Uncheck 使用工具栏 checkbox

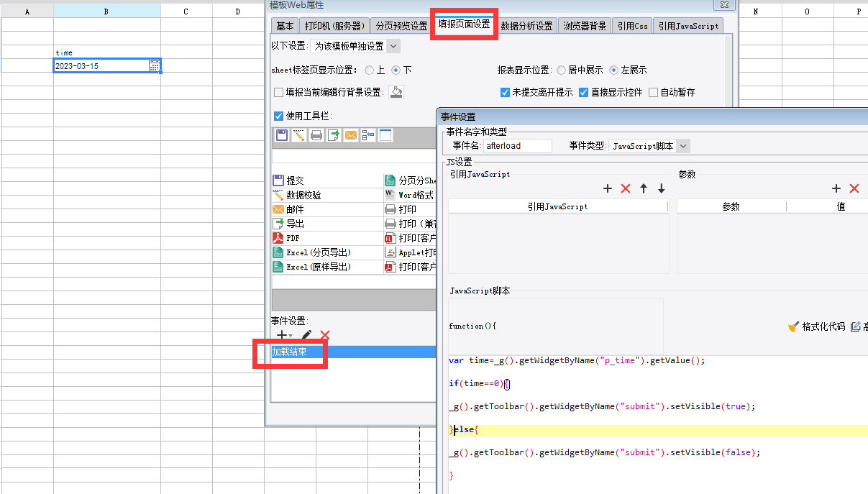(x=278, y=116)
